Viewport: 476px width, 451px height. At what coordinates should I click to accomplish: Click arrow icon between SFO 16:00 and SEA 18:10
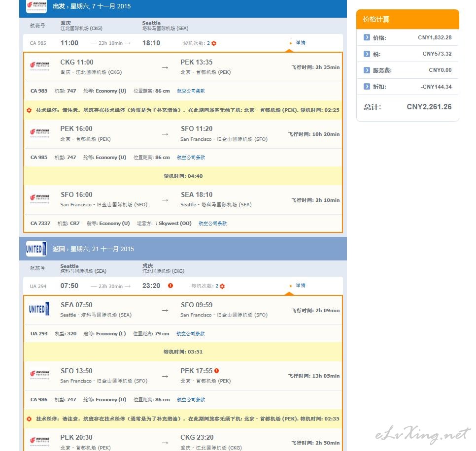click(165, 200)
